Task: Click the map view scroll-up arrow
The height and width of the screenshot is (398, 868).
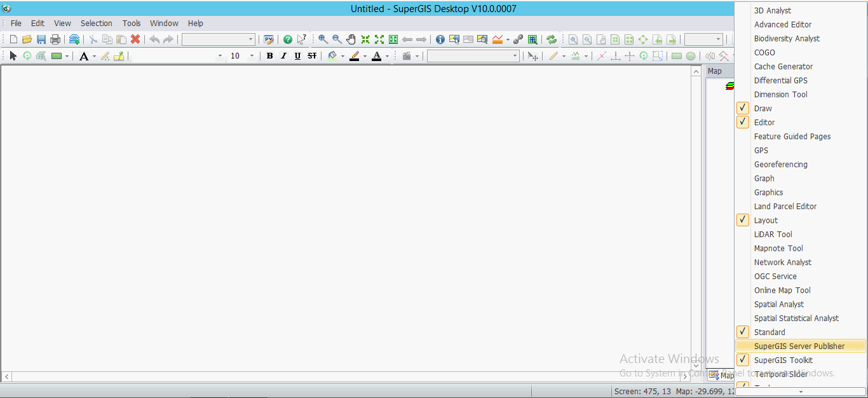Action: pyautogui.click(x=696, y=72)
